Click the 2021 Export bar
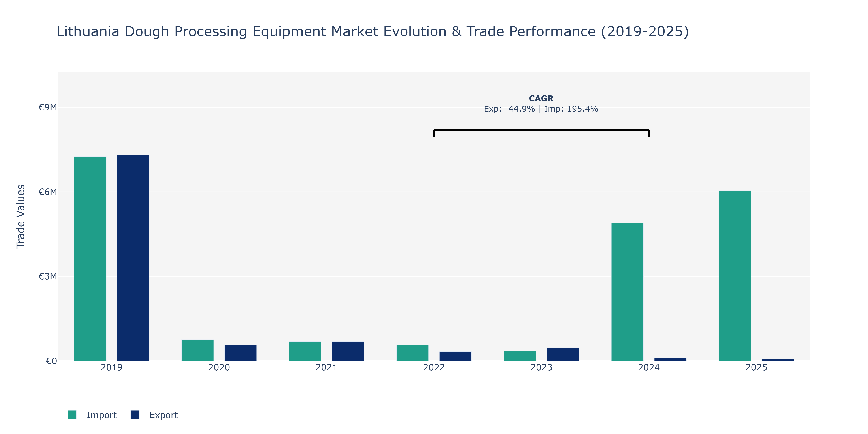The width and height of the screenshot is (868, 434). click(x=348, y=351)
